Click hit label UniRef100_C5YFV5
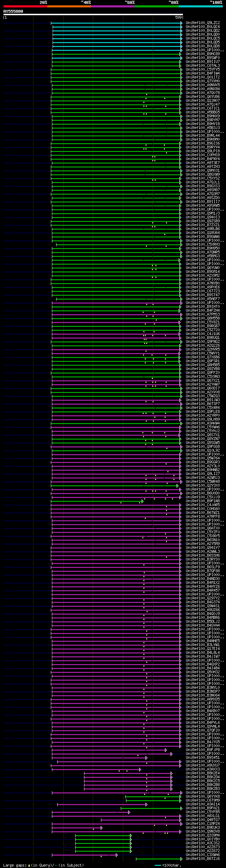Viewport: 226px width, 868px height. 203,70
